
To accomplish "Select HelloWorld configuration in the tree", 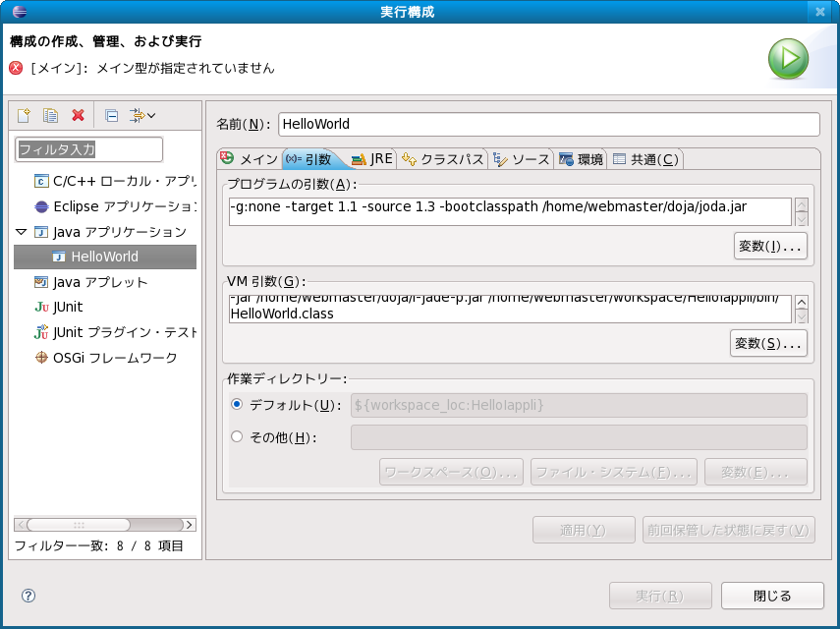I will click(x=105, y=257).
